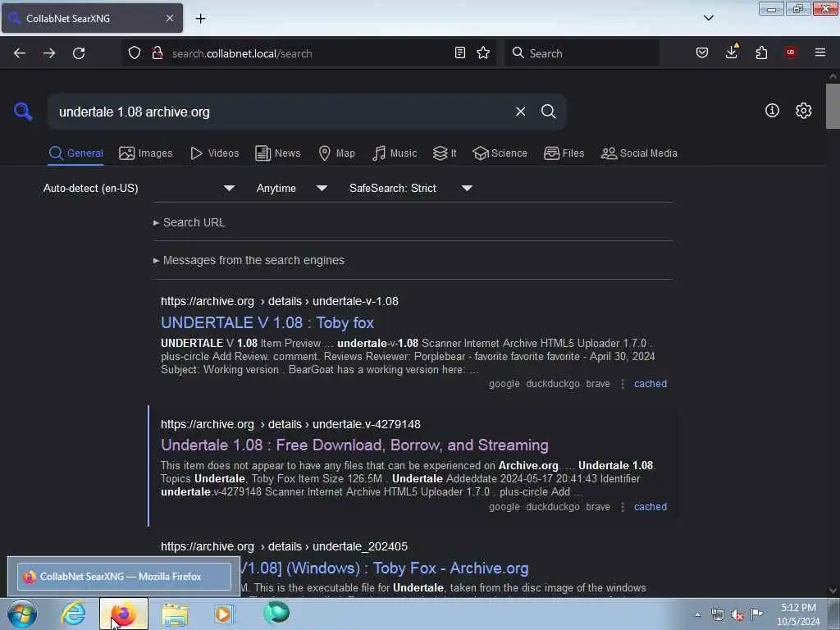
Task: Show hidden tray icons arrow
Action: (697, 614)
